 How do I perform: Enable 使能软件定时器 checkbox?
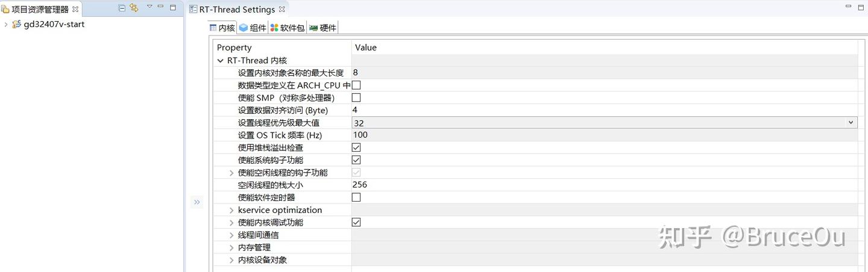(356, 197)
